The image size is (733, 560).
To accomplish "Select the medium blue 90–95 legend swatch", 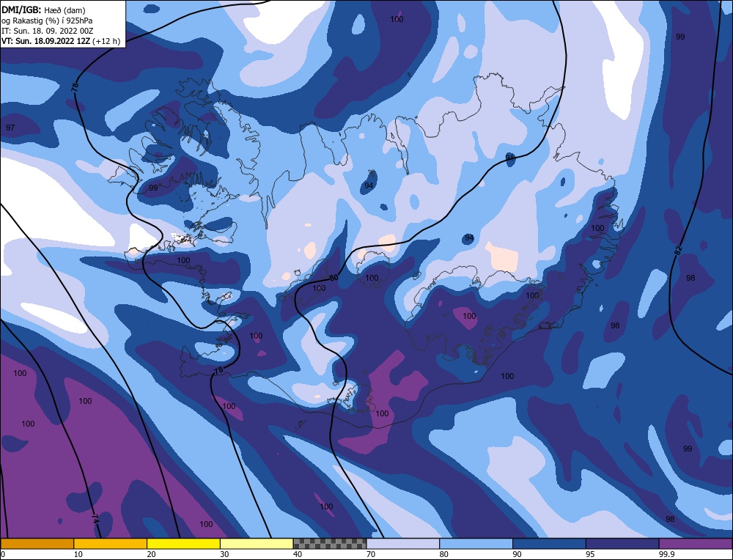I will 549,543.
